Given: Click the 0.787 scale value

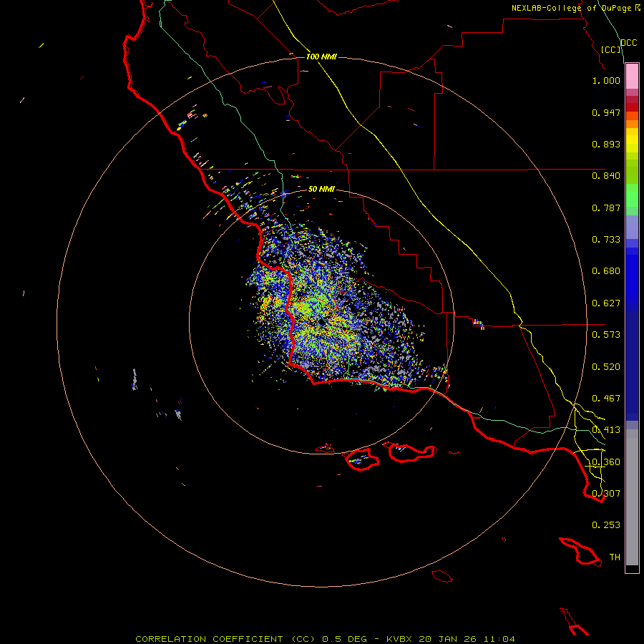Looking at the screenshot, I should pos(606,208).
